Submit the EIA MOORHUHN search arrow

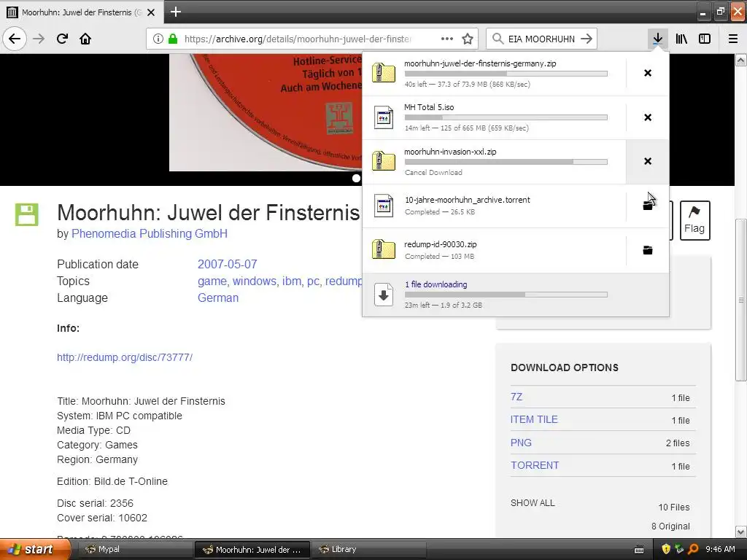[x=587, y=39]
